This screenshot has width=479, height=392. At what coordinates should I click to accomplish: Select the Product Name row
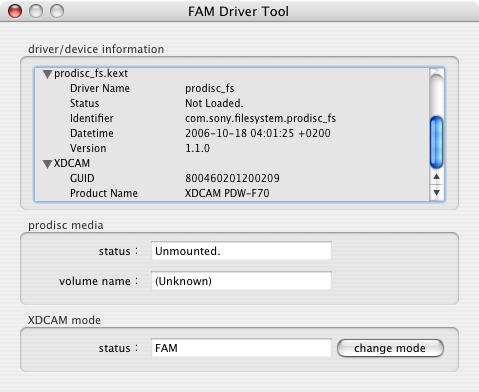(232, 193)
